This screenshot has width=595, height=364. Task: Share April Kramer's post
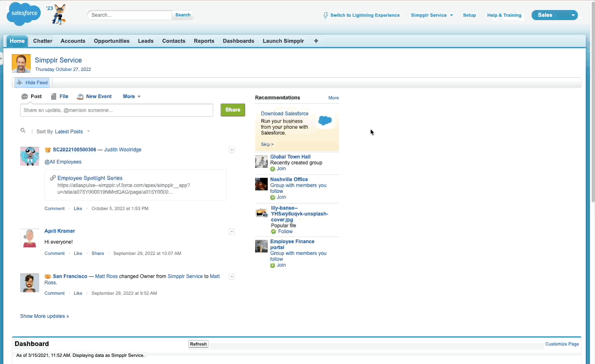click(98, 253)
